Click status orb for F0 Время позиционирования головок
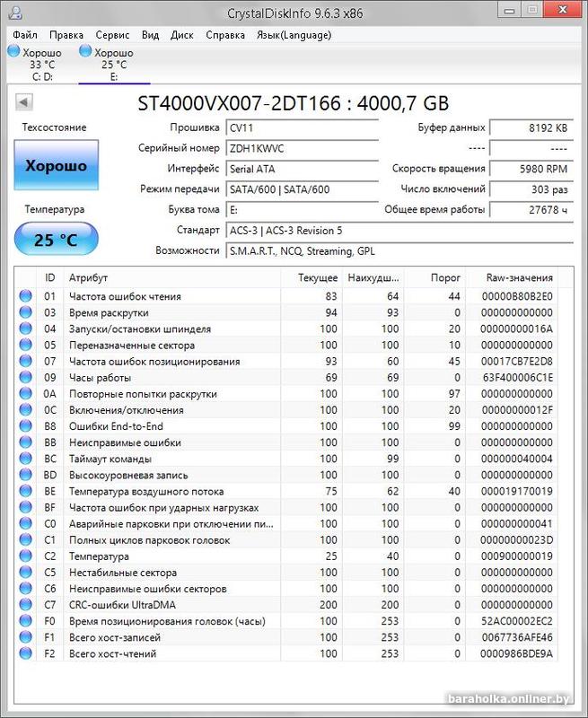588x718 pixels. (26, 621)
